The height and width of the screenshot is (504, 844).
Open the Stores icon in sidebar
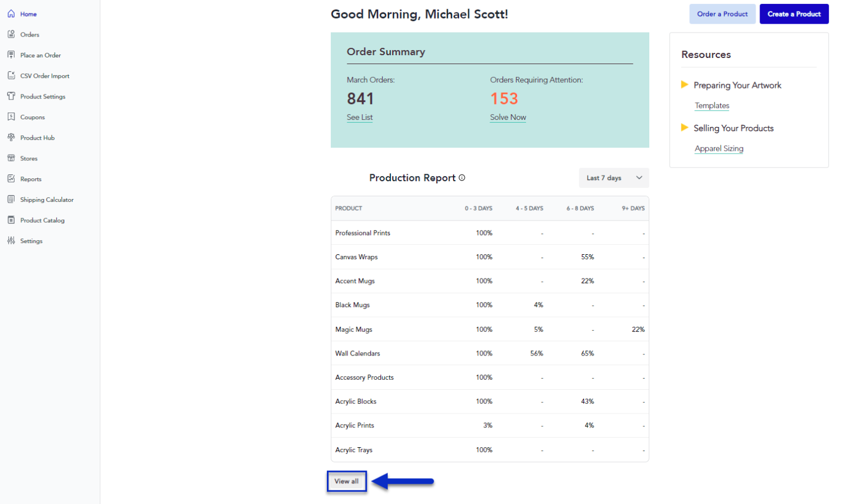pyautogui.click(x=11, y=158)
